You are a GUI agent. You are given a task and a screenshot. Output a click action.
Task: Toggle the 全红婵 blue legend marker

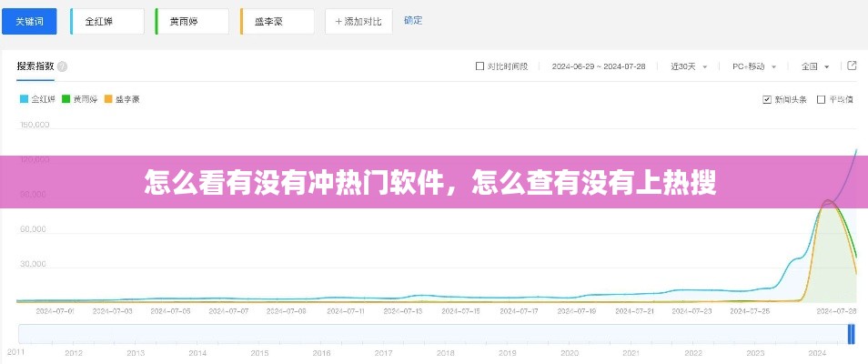pos(24,98)
